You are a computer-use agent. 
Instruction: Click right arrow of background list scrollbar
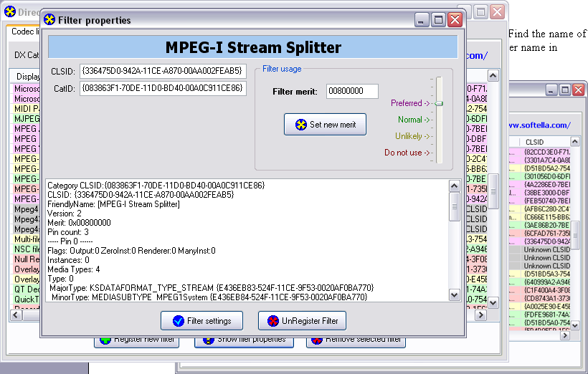pos(480,315)
